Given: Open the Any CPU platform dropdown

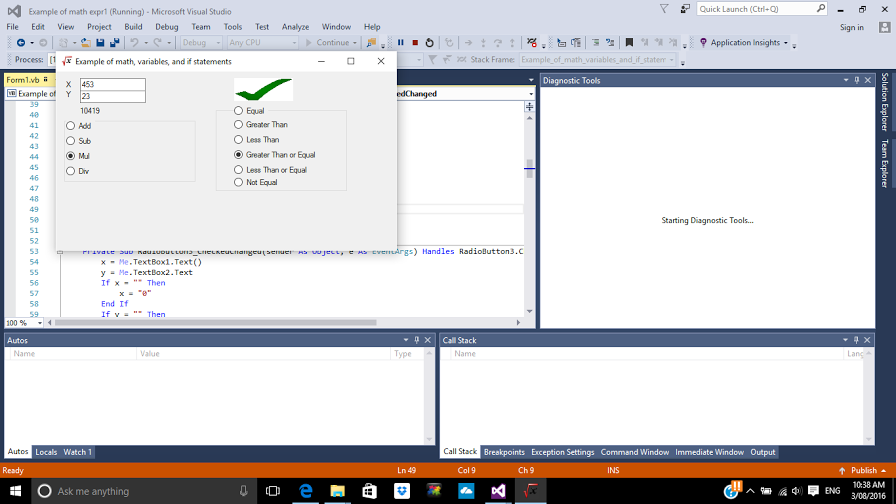Looking at the screenshot, I should [x=262, y=43].
